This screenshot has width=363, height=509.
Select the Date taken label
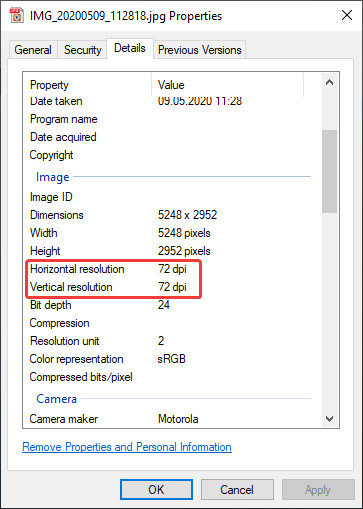[x=56, y=101]
